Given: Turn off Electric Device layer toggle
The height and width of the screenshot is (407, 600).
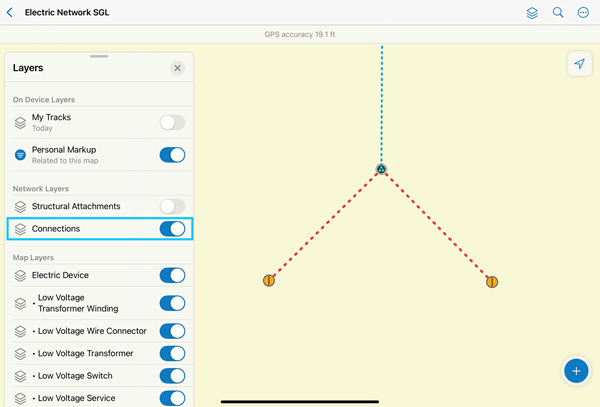Looking at the screenshot, I should point(172,275).
